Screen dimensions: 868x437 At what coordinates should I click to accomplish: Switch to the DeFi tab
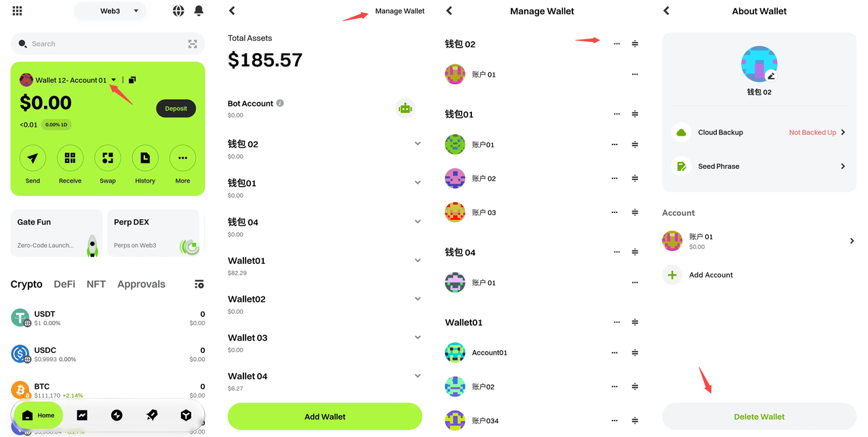(x=64, y=284)
